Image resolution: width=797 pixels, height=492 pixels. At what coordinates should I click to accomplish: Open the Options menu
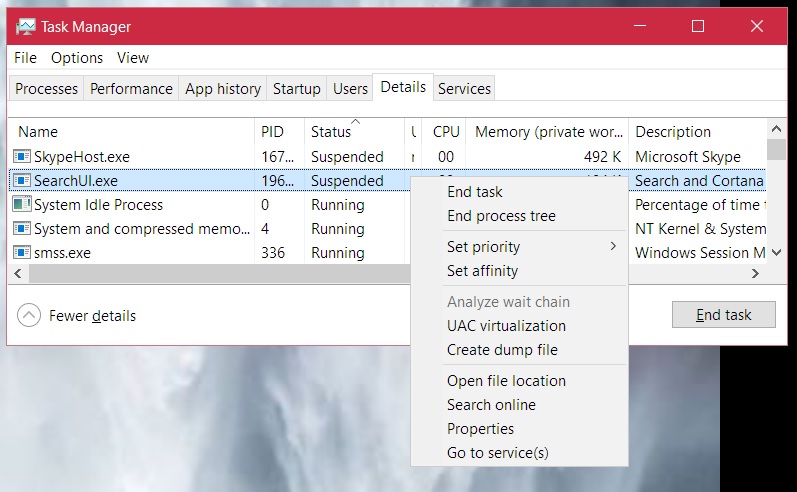[77, 58]
